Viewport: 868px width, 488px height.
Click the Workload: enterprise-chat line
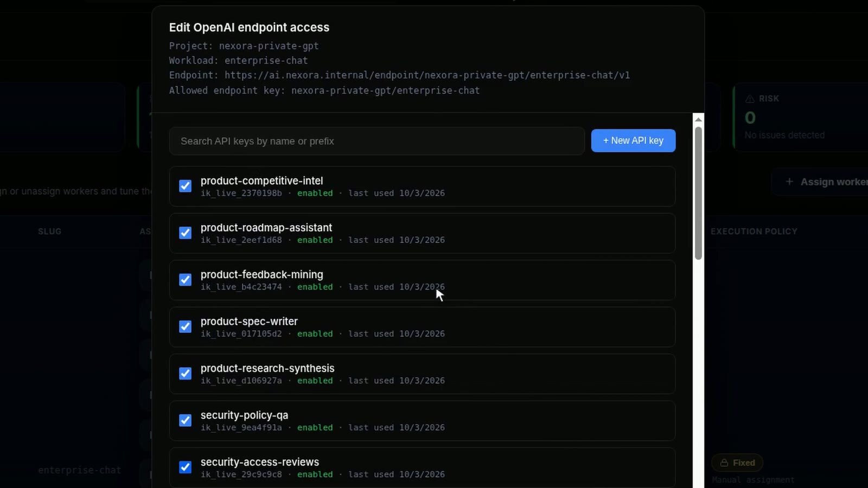click(x=238, y=61)
